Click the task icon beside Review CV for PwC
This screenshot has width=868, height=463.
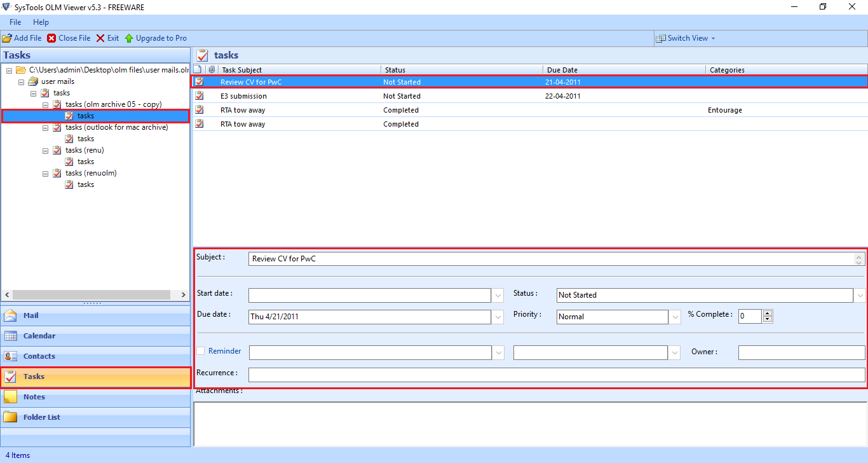click(x=200, y=82)
